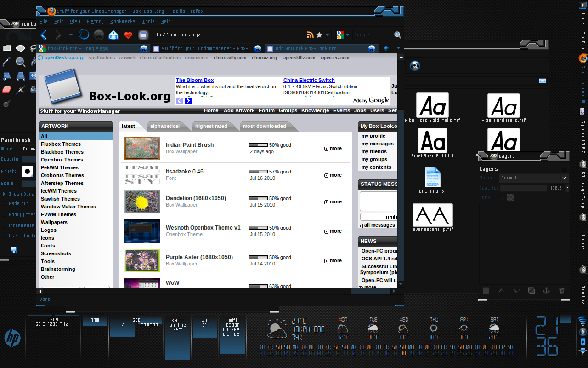Screen dimensions: 588x368
Task: Select the Perspective tool in GIMP Toolbox
Action: point(20,75)
